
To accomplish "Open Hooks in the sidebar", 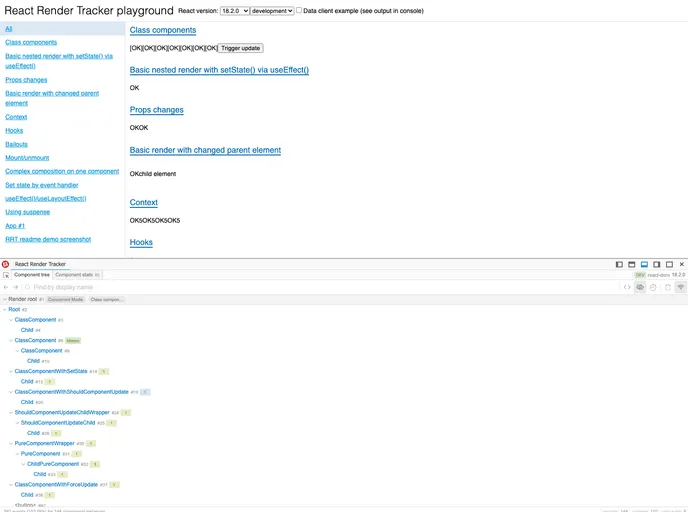I will tap(14, 130).
